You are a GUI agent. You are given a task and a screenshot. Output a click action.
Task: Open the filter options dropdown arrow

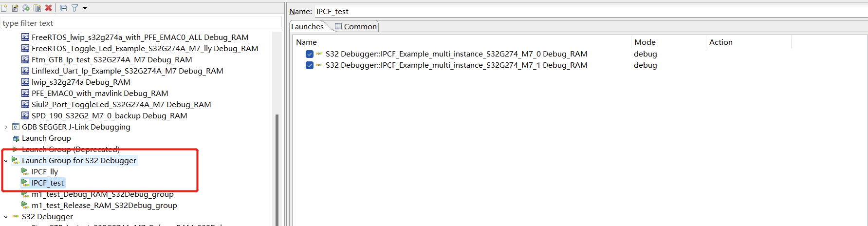(85, 8)
